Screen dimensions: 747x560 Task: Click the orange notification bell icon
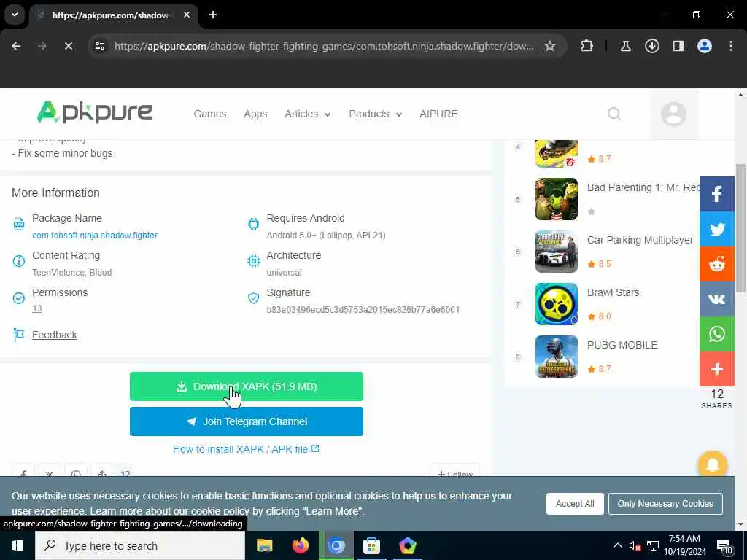tap(712, 465)
